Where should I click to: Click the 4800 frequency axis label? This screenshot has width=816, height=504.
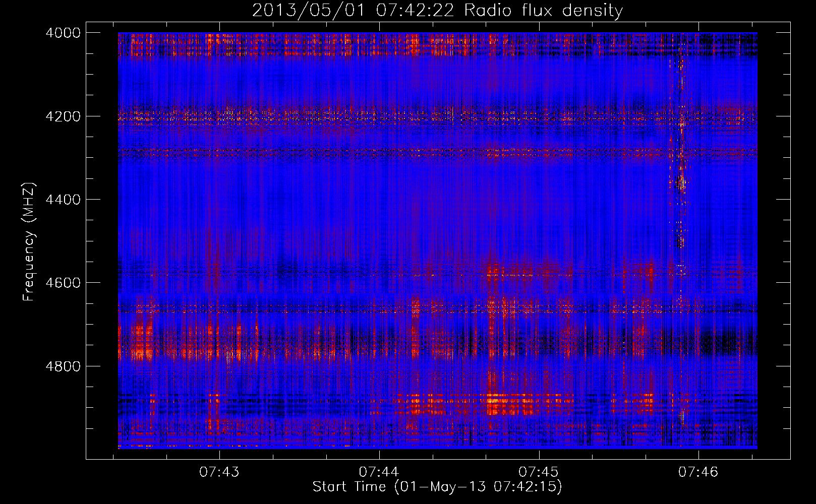coord(63,366)
